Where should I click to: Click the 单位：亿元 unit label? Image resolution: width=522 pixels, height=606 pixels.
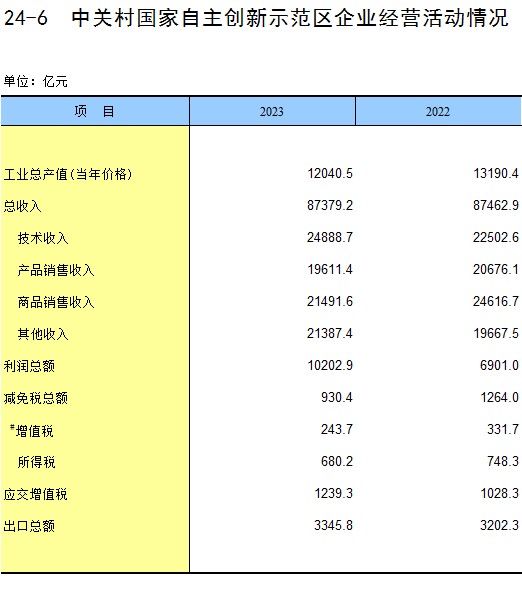click(36, 81)
